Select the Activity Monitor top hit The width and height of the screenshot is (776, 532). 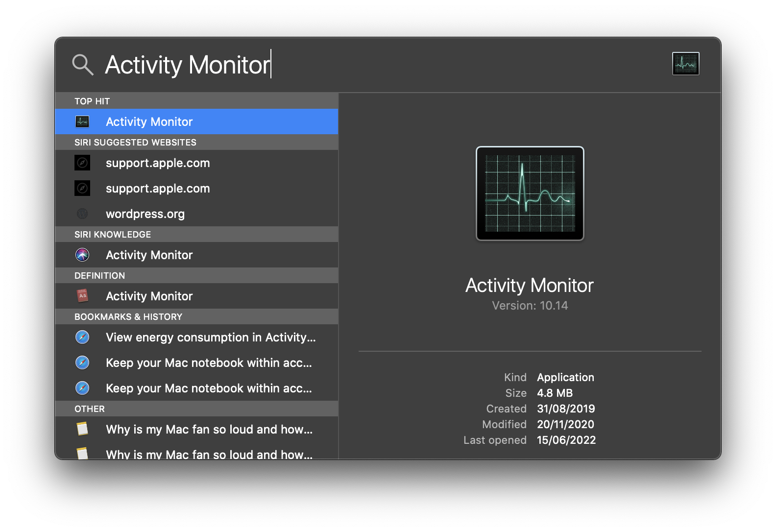click(x=196, y=121)
